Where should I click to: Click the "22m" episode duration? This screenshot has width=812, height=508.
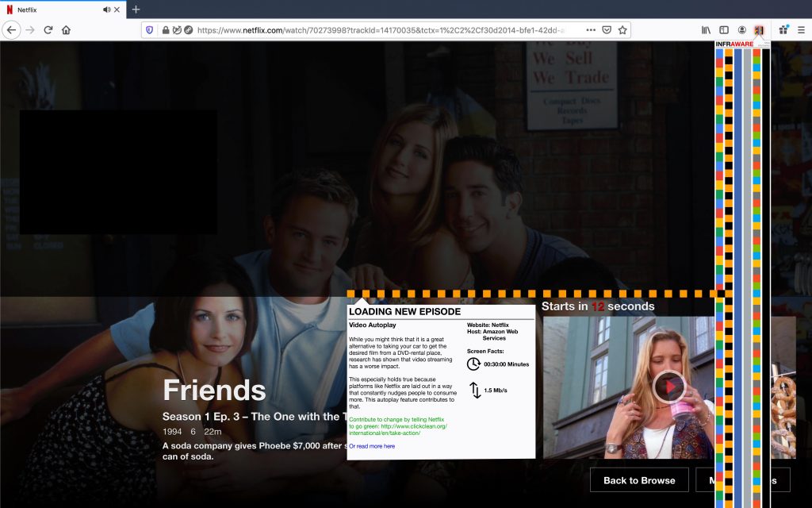point(213,432)
